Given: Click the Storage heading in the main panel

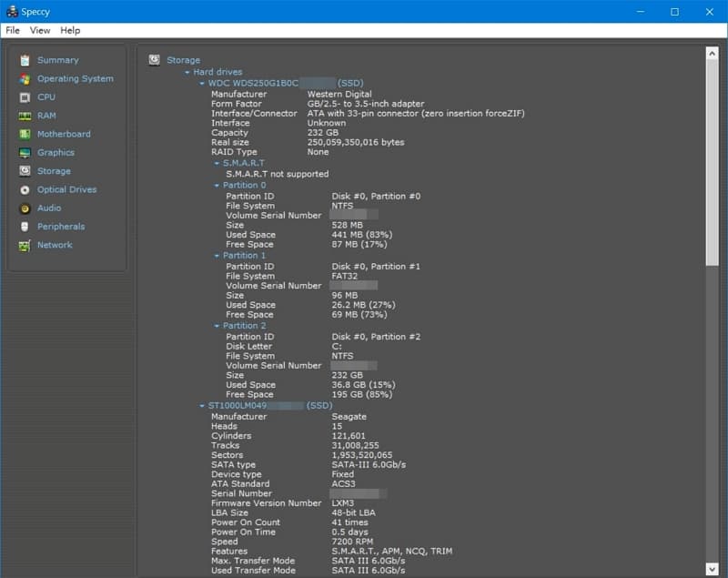Looking at the screenshot, I should (x=184, y=60).
